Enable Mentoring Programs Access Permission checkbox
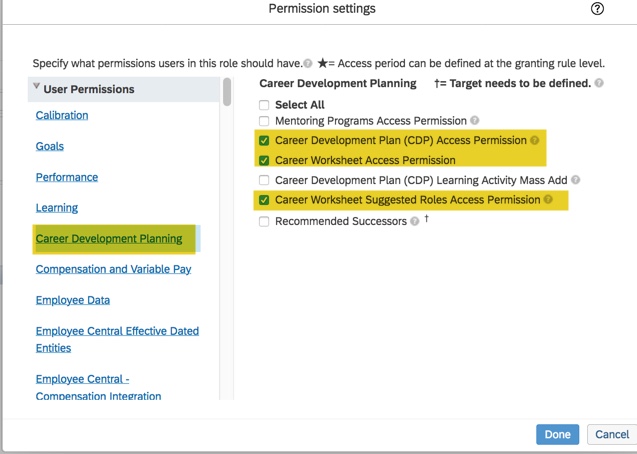This screenshot has height=454, width=637. point(264,121)
